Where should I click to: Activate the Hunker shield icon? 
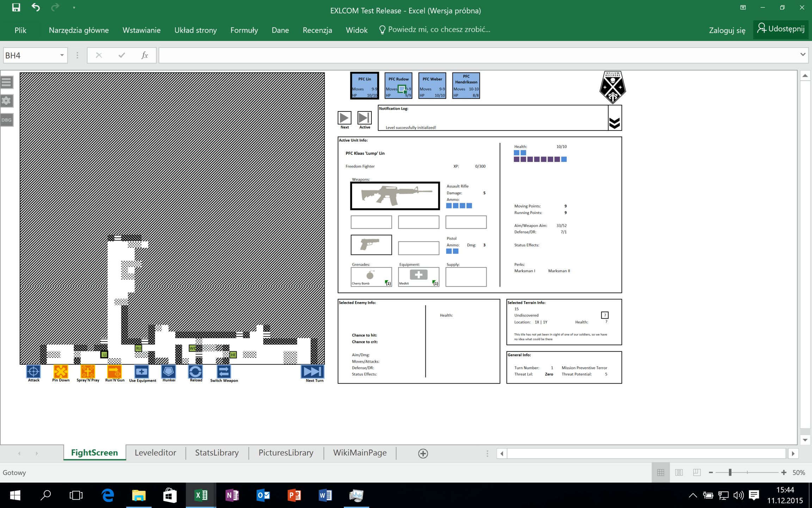coord(169,371)
